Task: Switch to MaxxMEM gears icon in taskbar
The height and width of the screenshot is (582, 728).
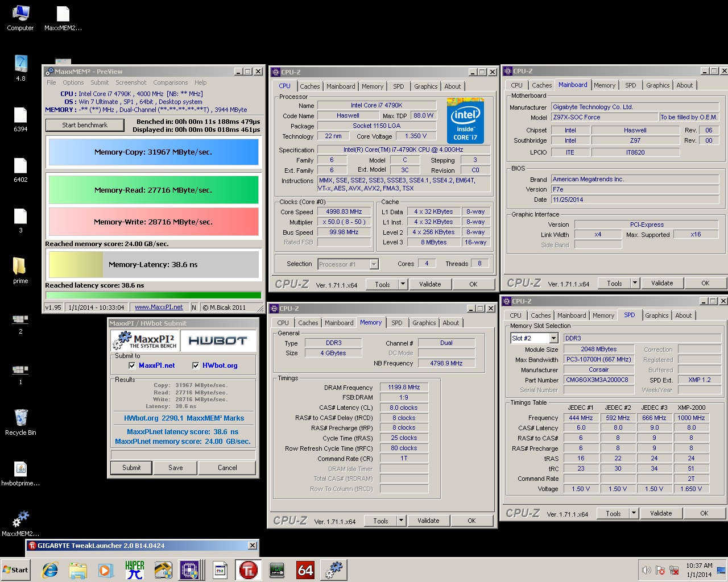Action: 333,570
